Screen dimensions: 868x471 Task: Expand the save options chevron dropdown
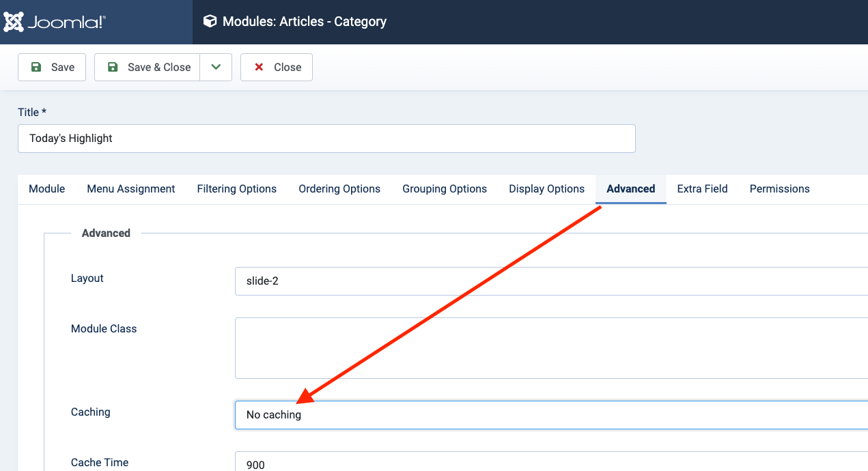point(216,68)
